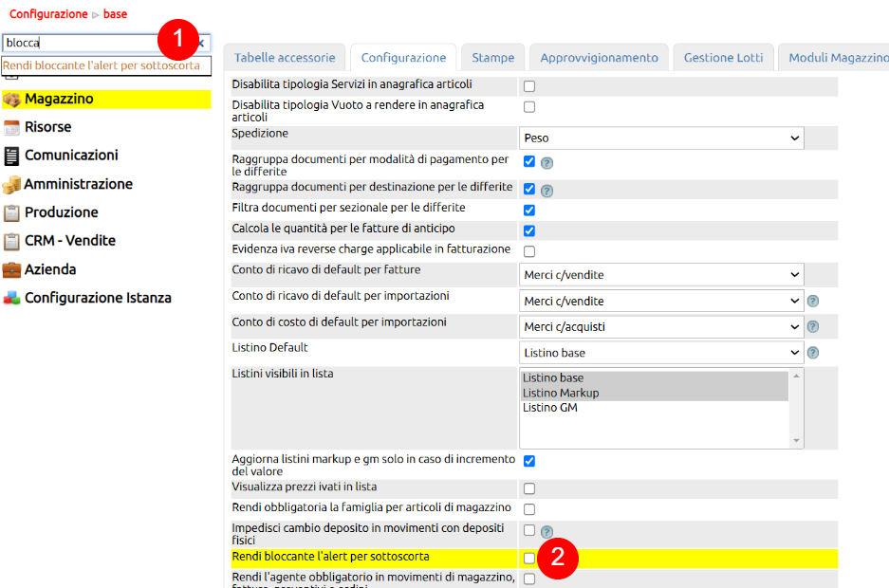Open the Gestione Lotti tab

(x=724, y=58)
